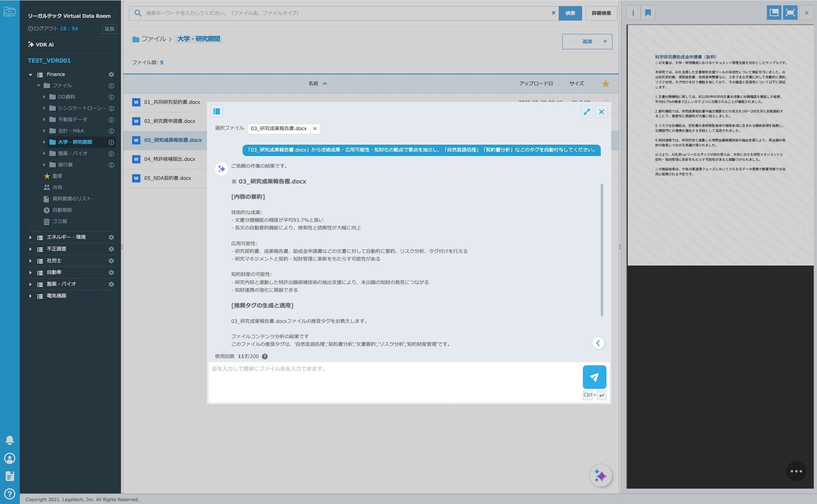
Task: Remove the selected file 03_研究成果報告書.docx chip
Action: 315,129
